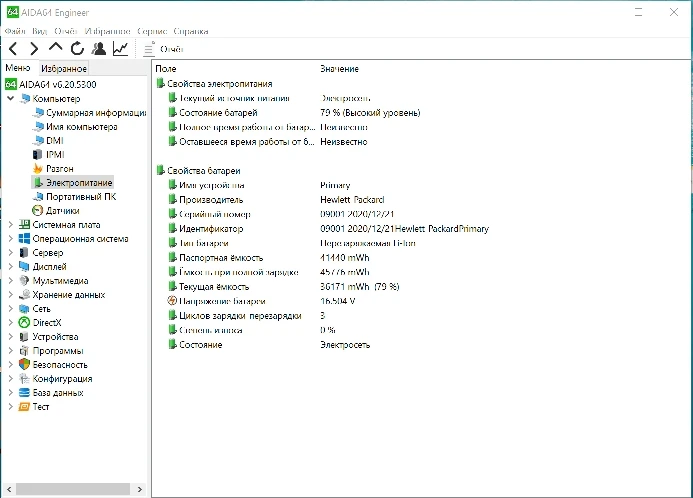Expand the Сеть node

11,309
